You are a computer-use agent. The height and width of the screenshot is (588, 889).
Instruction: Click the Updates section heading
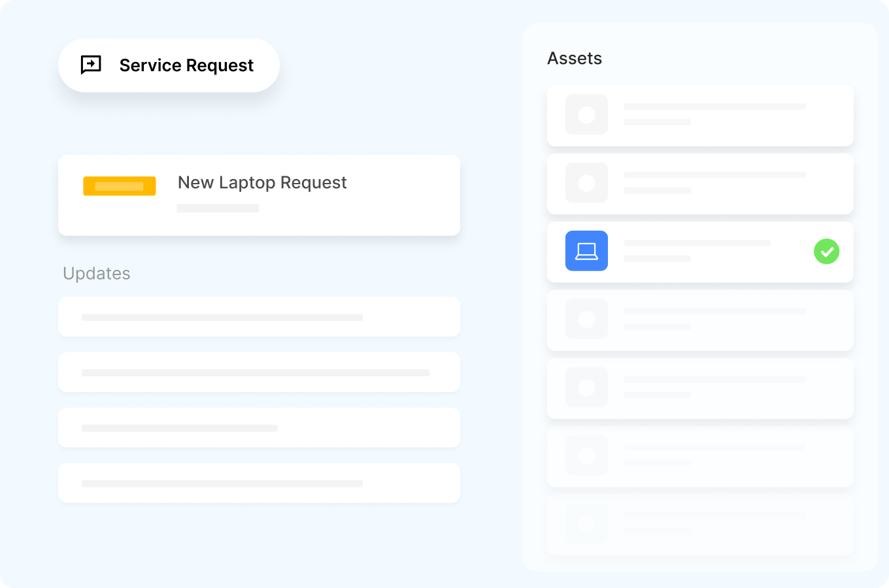point(97,273)
